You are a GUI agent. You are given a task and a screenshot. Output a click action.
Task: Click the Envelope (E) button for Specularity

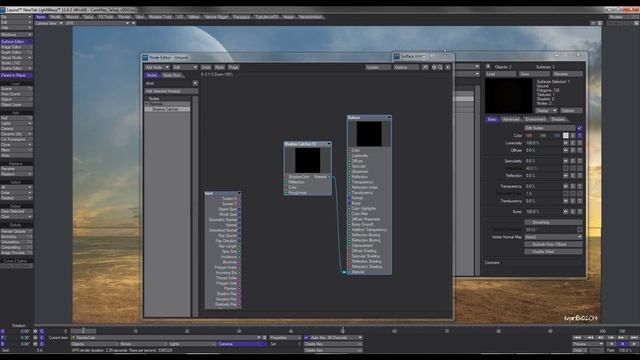click(573, 161)
